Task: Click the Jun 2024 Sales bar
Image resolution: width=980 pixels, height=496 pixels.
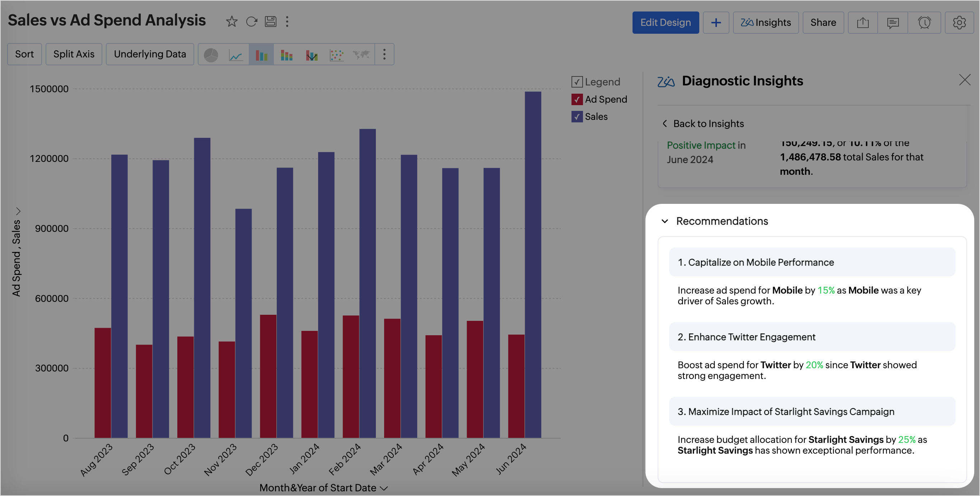Action: point(533,266)
